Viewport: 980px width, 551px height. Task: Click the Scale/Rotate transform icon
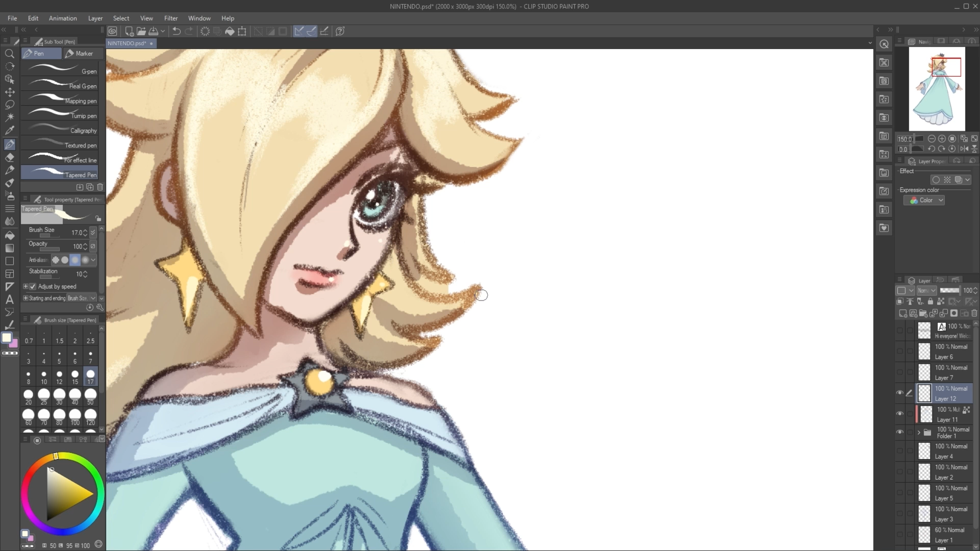tap(242, 31)
